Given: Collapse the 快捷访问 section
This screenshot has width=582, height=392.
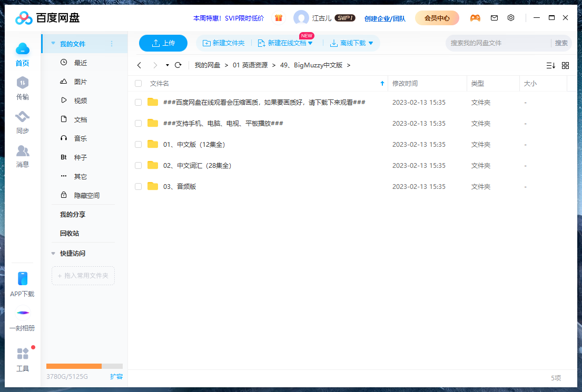Looking at the screenshot, I should tap(53, 253).
